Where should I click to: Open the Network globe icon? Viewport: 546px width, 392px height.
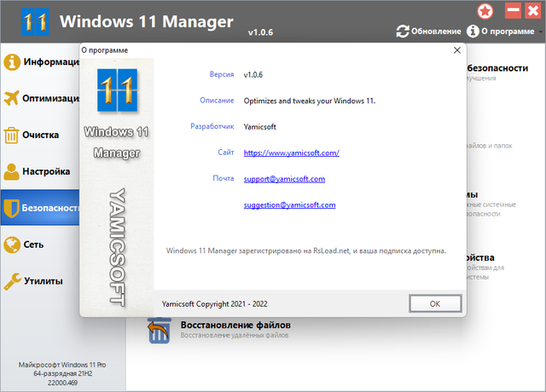click(x=12, y=245)
